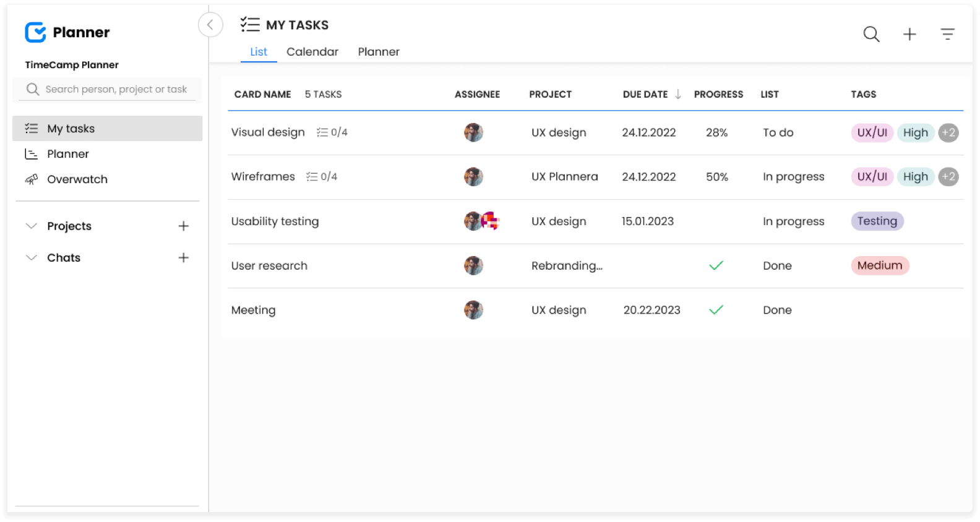Screen dimensions: 980x522
Task: Expand the Projects section
Action: pos(32,226)
